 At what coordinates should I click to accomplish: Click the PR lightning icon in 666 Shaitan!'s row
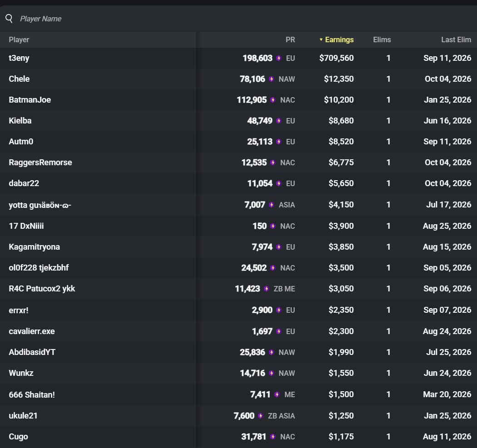277,394
